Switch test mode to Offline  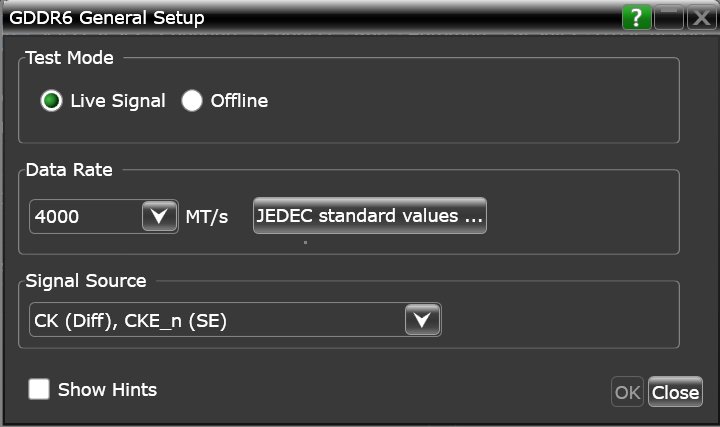point(192,101)
